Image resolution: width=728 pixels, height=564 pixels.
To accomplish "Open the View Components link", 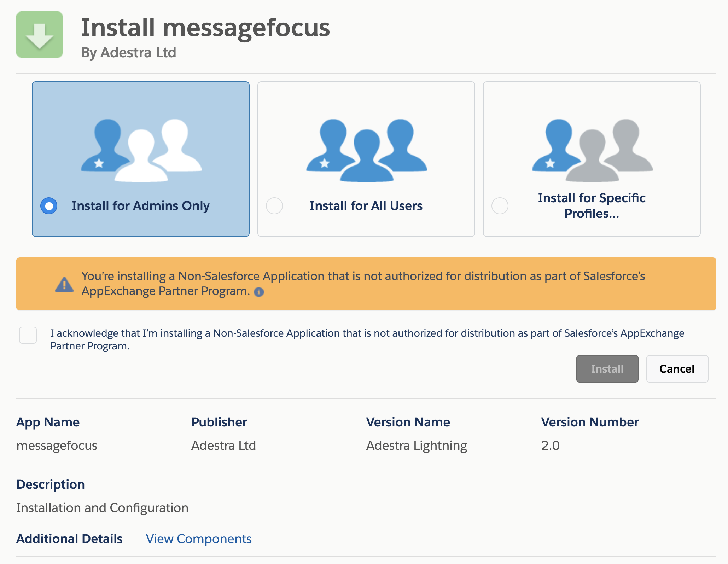I will tap(199, 539).
